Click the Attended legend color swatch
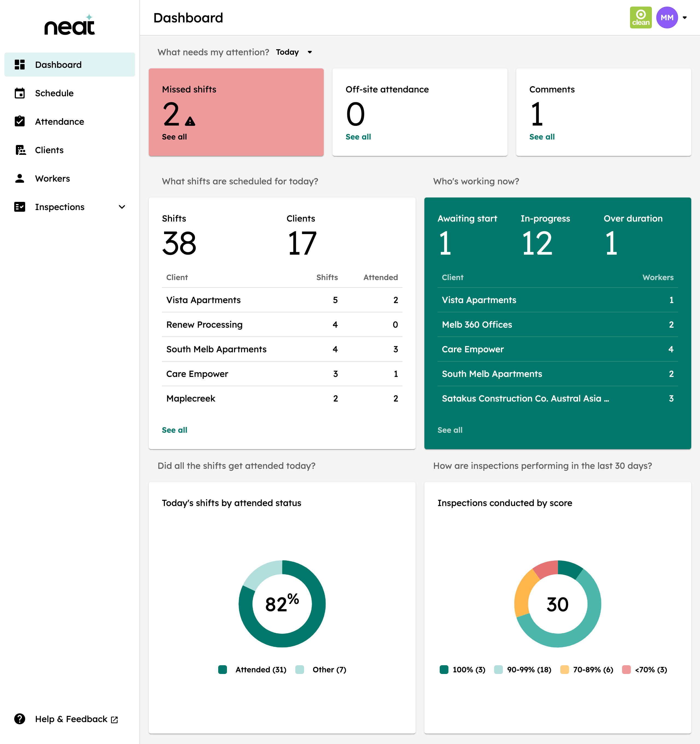This screenshot has width=700, height=744. point(223,670)
